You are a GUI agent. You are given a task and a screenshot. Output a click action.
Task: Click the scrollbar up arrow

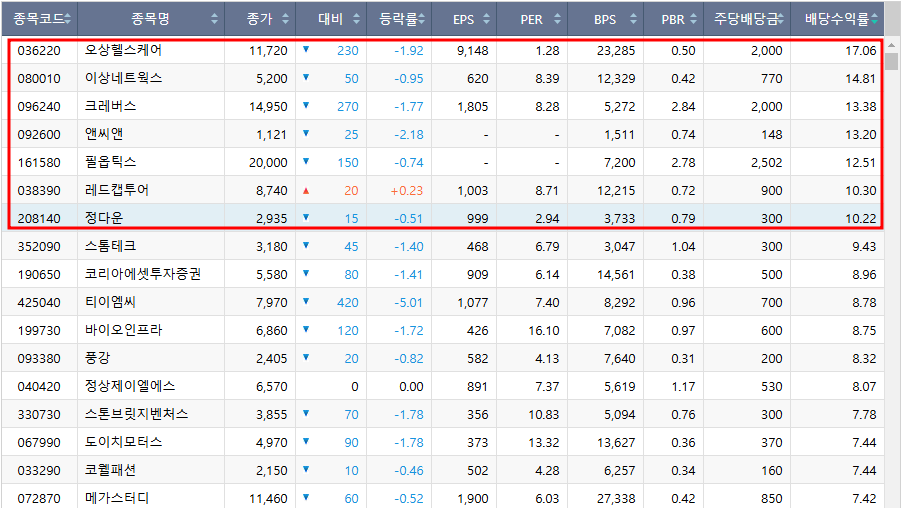(x=891, y=45)
